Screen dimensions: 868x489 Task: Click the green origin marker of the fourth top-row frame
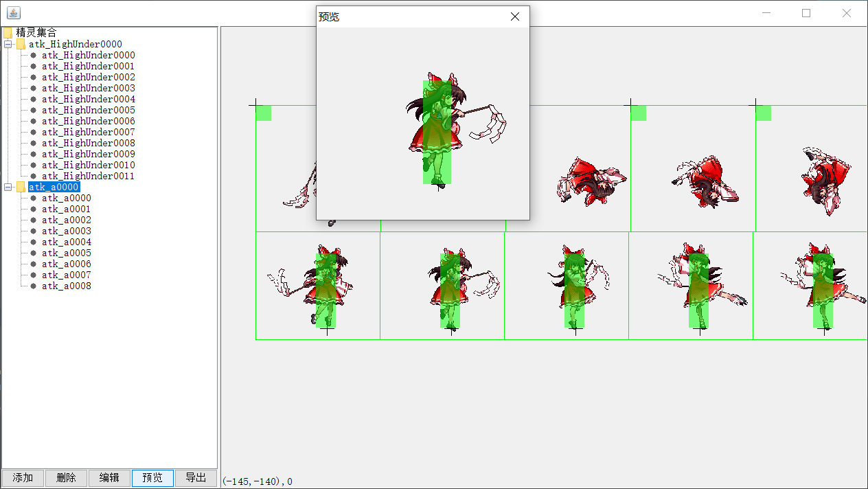point(639,113)
